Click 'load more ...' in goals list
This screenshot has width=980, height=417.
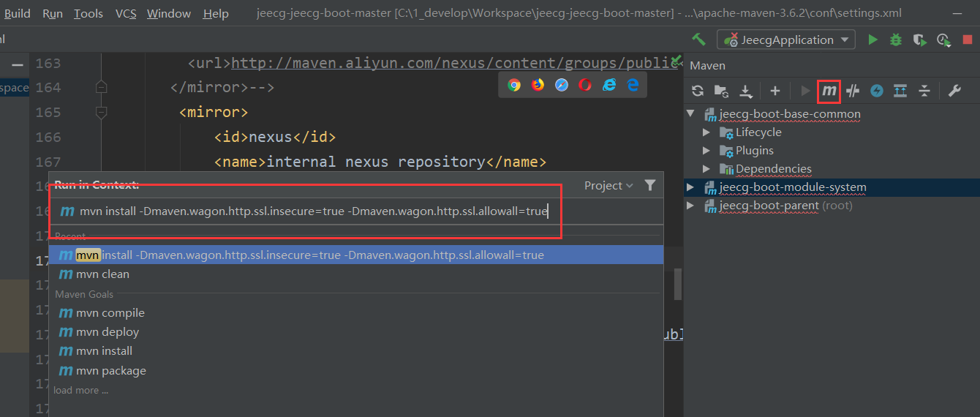pyautogui.click(x=80, y=390)
